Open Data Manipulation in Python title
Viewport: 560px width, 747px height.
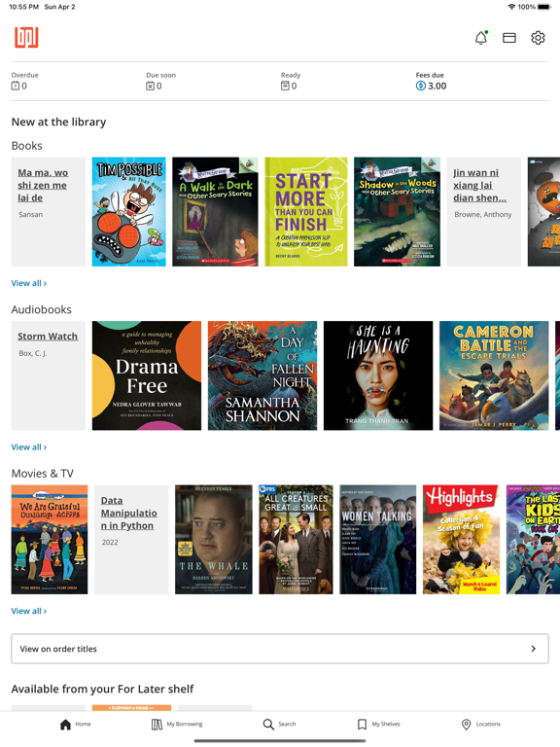(128, 513)
